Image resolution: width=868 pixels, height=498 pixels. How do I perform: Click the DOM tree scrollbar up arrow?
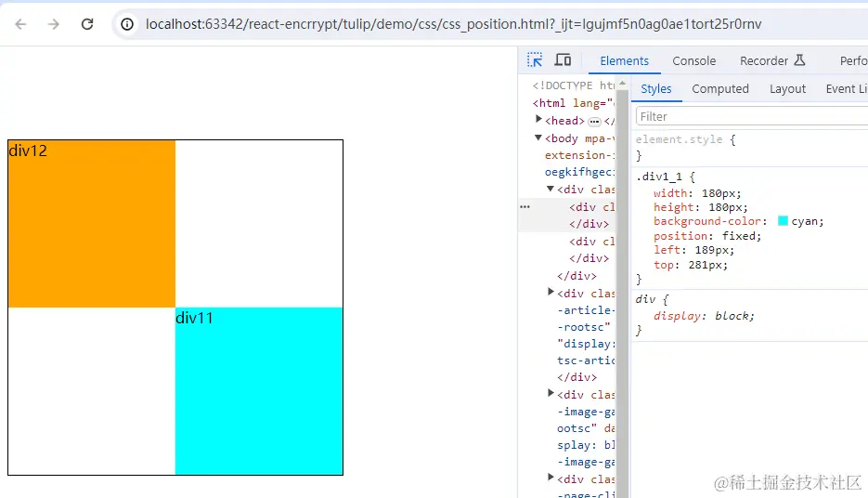[x=622, y=83]
